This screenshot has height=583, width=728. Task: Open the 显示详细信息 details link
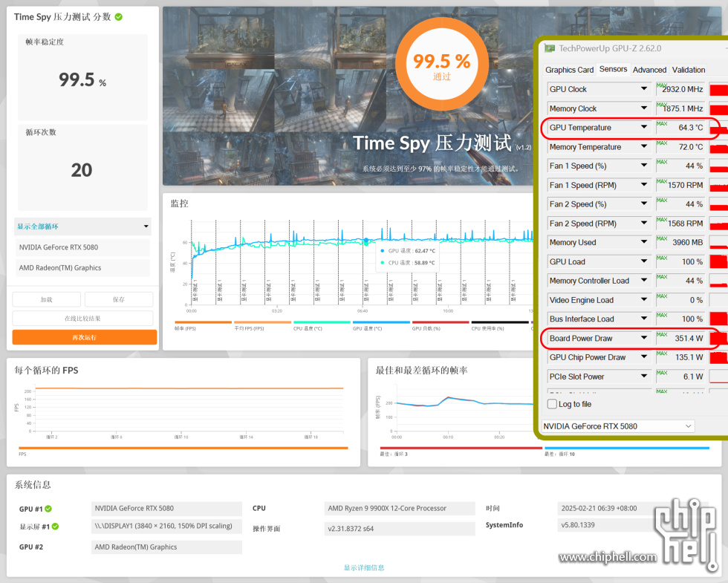364,567
